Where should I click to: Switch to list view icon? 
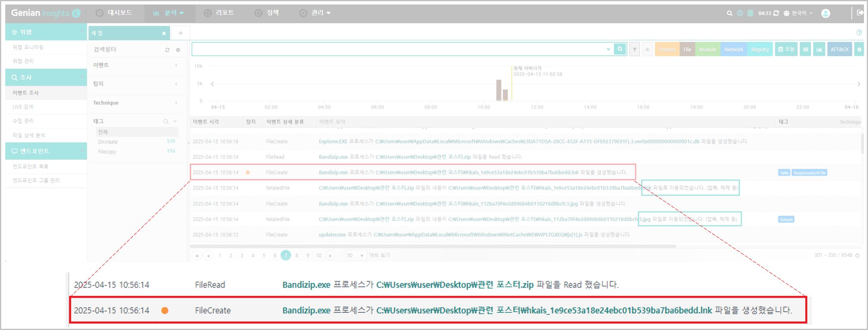[x=806, y=50]
